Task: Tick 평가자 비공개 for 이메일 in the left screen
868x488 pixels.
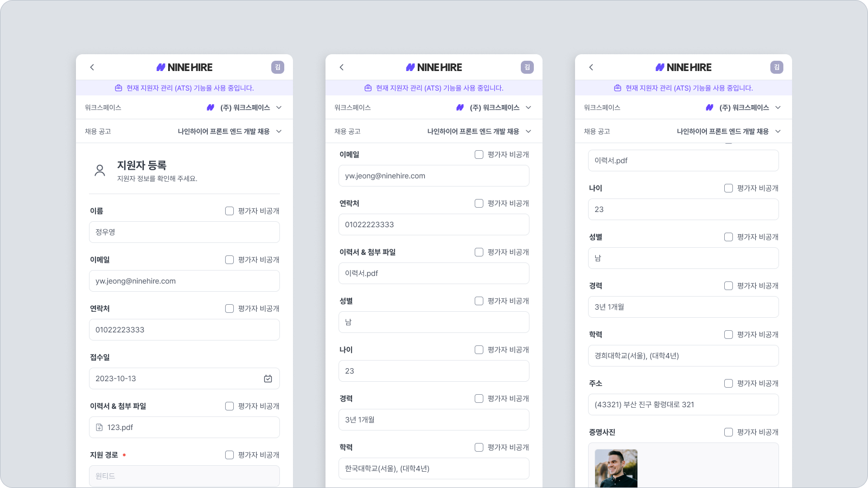Action: click(x=229, y=260)
